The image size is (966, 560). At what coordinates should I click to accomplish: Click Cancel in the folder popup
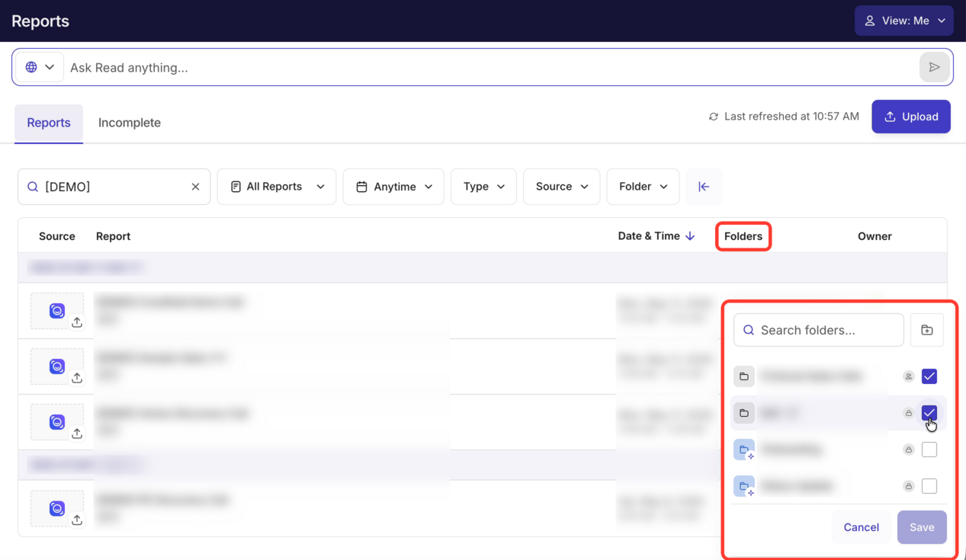[x=862, y=527]
